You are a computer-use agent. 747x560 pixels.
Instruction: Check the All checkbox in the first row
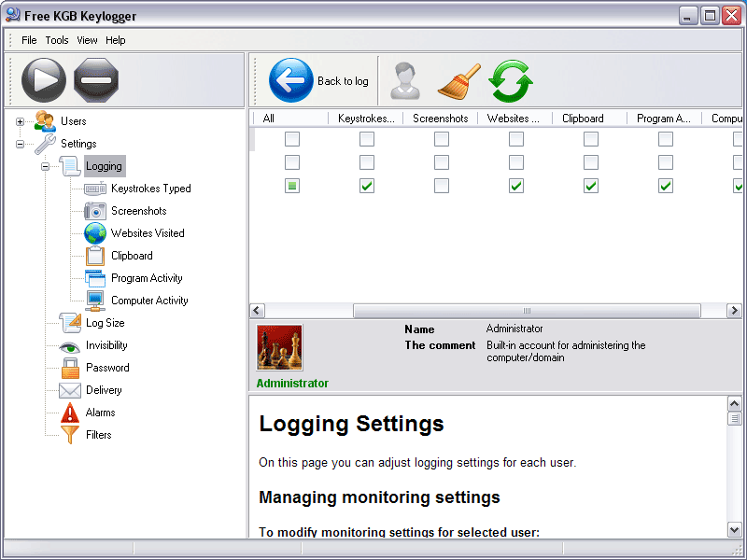(x=292, y=139)
